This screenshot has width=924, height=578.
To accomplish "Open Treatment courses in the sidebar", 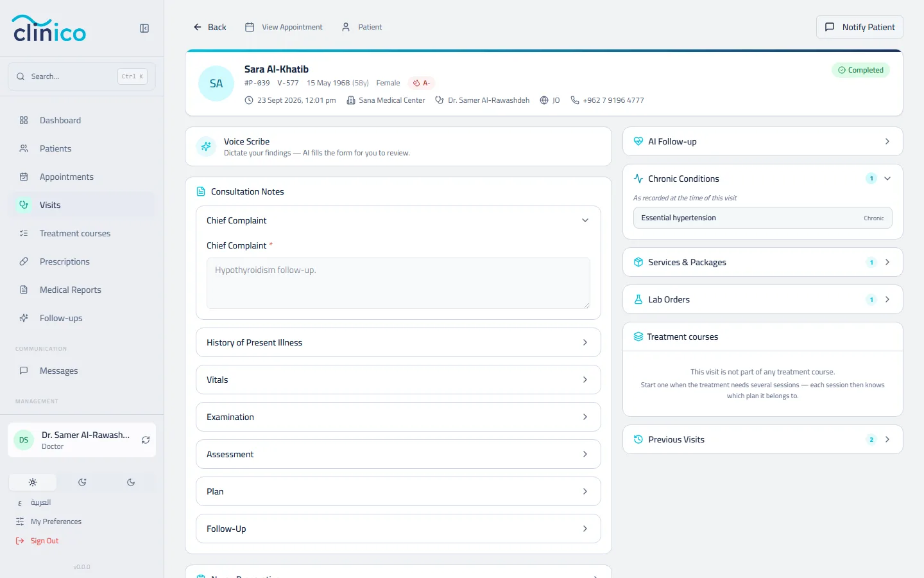I will tap(82, 233).
